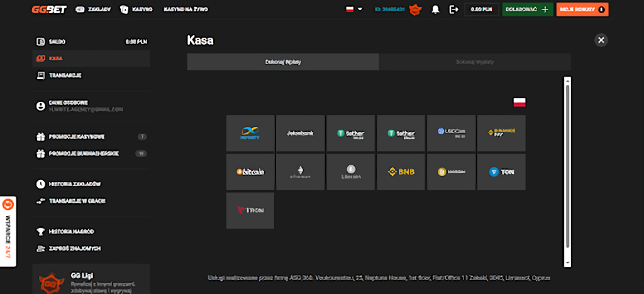This screenshot has width=644, height=294.
Task: Choose the Binance Pay payment tile
Action: coord(501,133)
